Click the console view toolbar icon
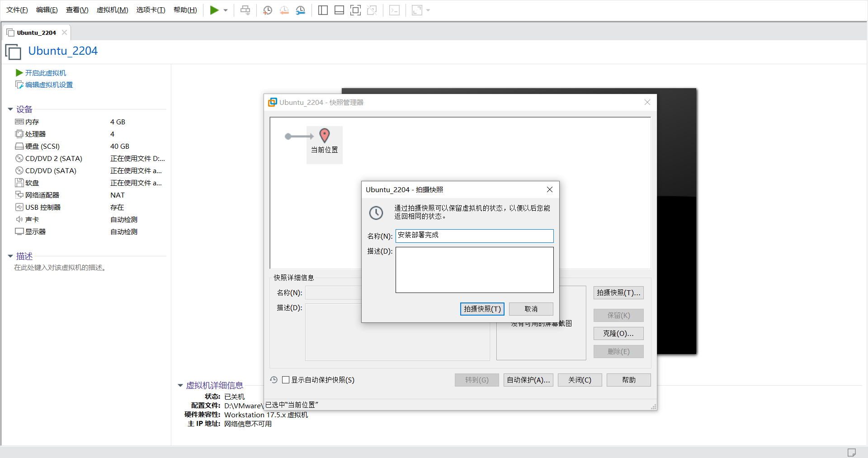The height and width of the screenshot is (458, 868). 394,10
